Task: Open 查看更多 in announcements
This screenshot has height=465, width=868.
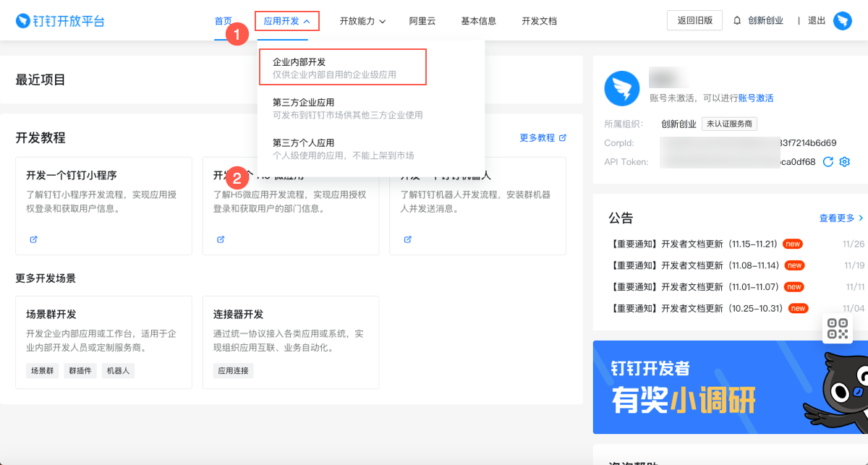Action: pyautogui.click(x=841, y=218)
